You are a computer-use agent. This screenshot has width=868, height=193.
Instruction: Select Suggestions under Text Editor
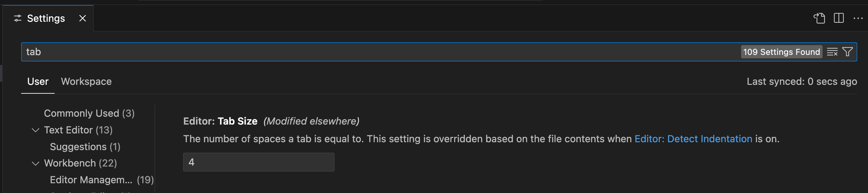point(85,147)
